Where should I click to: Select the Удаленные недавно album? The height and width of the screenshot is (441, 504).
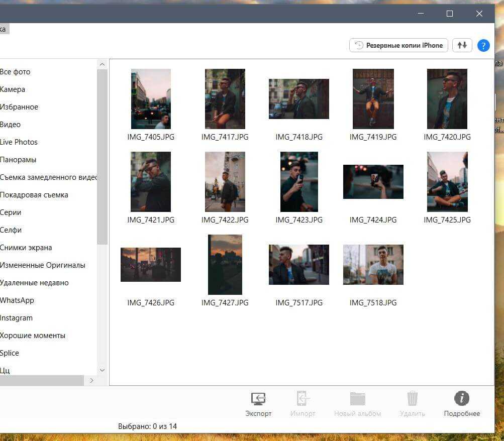tap(34, 283)
